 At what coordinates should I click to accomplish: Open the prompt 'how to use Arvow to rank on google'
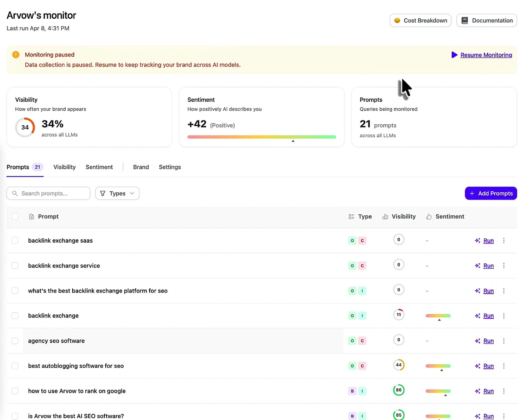tap(77, 391)
